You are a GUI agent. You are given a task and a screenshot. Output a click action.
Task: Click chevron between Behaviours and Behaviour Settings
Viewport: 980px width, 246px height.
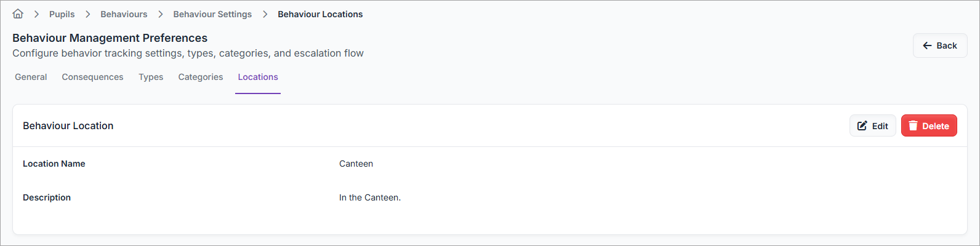pos(161,14)
